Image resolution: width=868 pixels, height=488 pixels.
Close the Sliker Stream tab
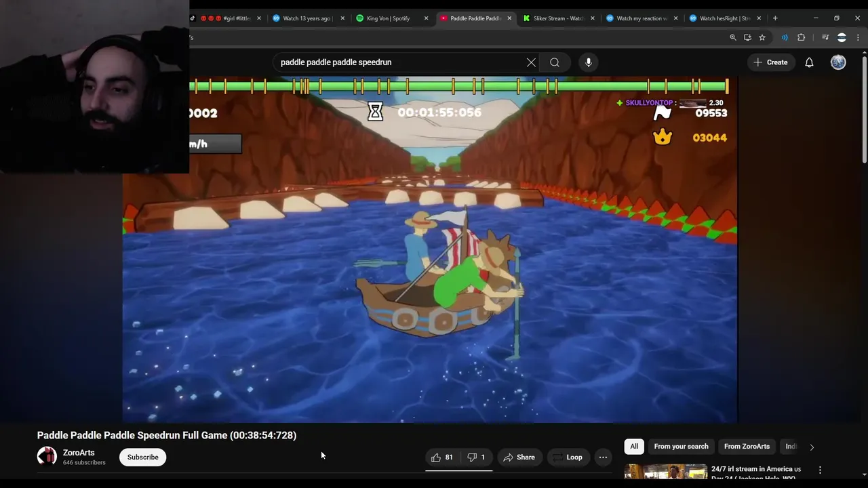click(592, 18)
